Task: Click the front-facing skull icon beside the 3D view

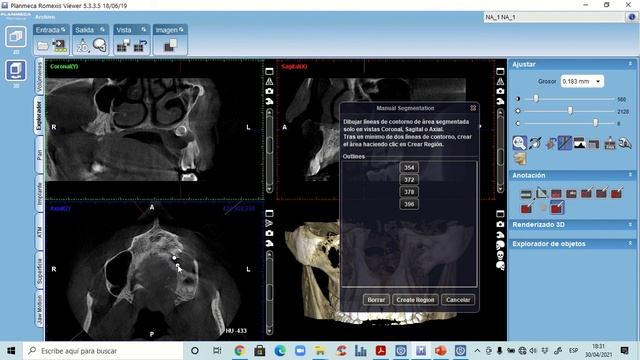Action: [500, 256]
